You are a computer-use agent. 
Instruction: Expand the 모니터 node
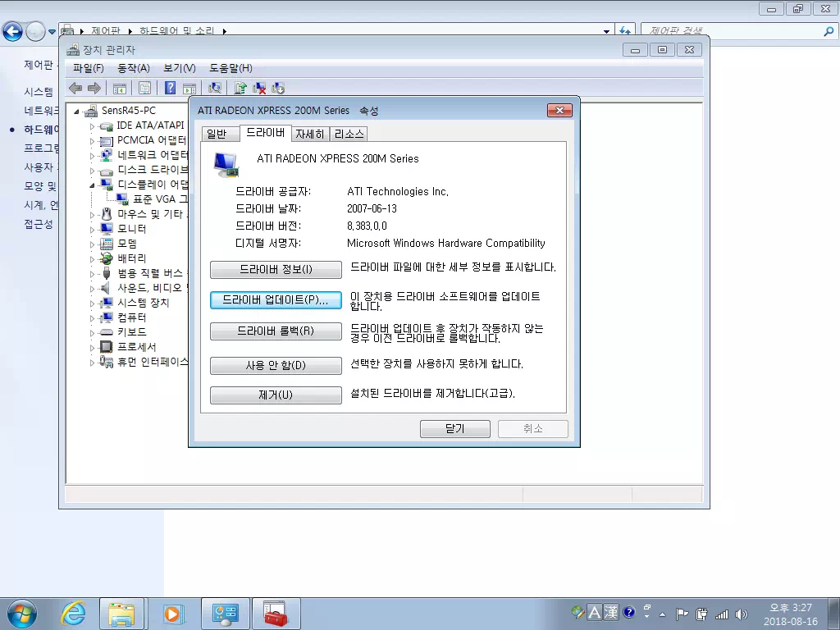tap(92, 230)
